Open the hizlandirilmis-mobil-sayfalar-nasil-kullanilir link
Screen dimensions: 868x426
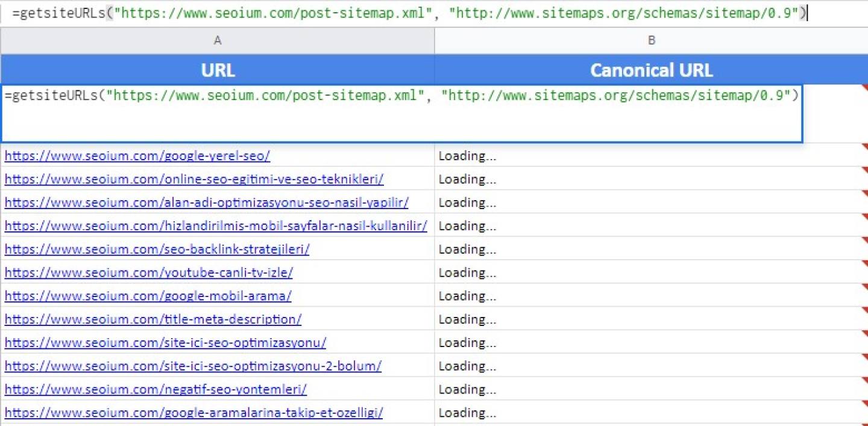[216, 226]
